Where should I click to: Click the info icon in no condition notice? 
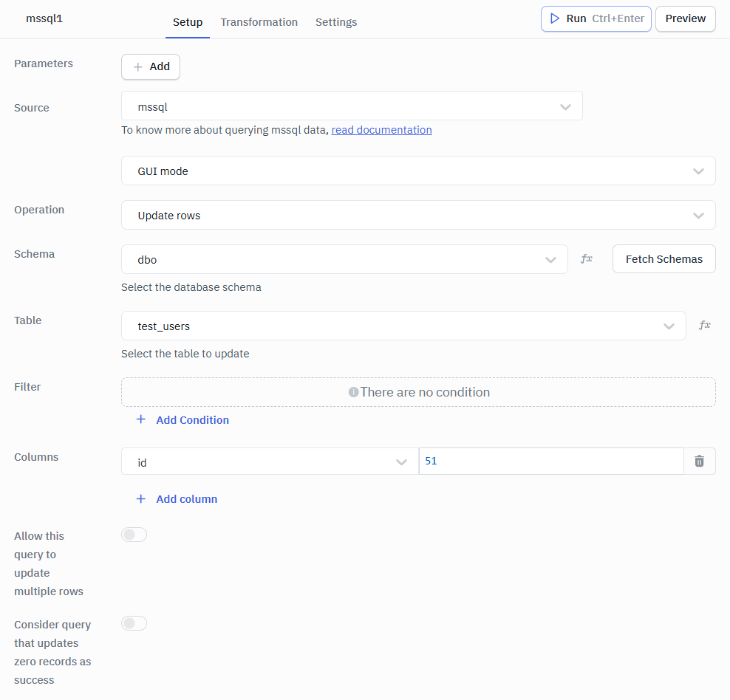click(353, 392)
